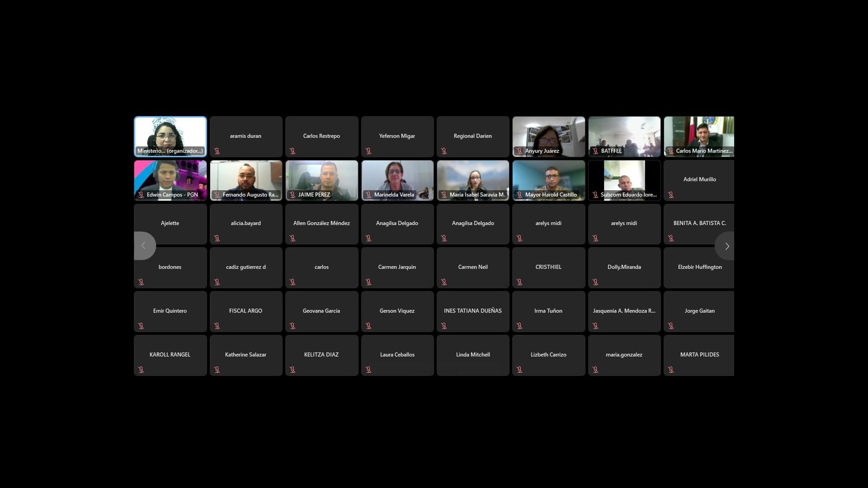
Task: Click muted mic icon on MARTA PILIDES tile
Action: tap(671, 370)
